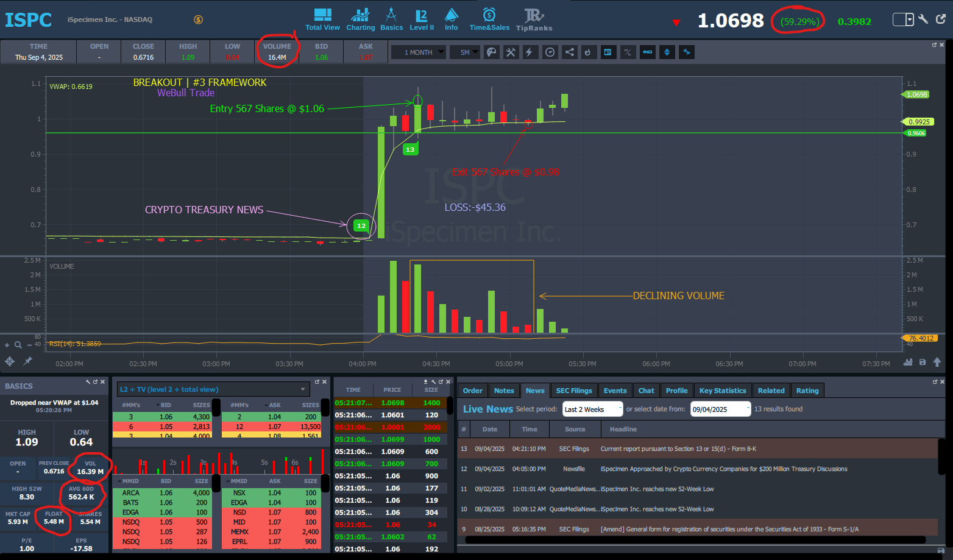Switch to the Related tab

[x=771, y=391]
